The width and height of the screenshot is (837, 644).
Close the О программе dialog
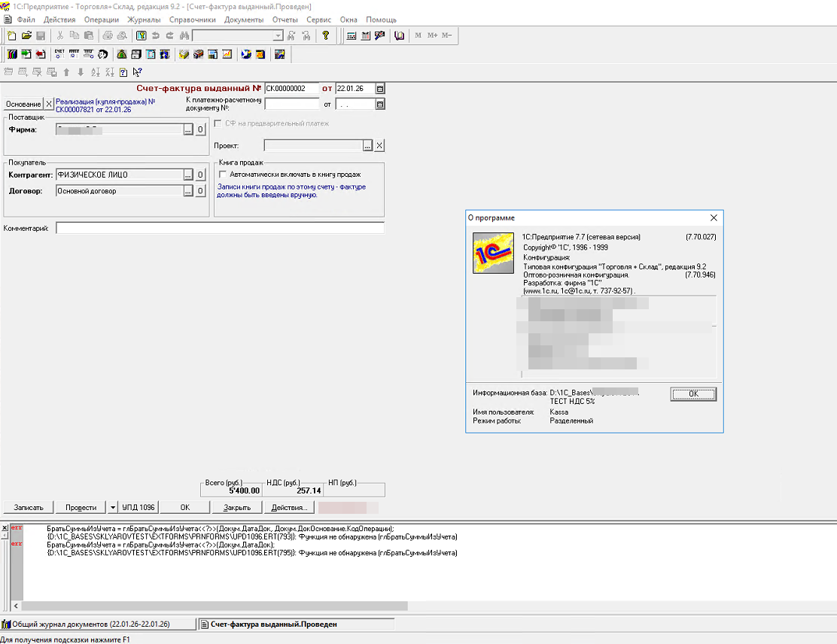[714, 217]
